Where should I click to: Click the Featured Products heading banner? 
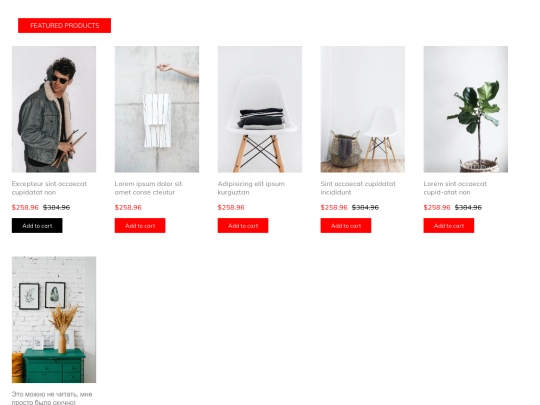pos(64,25)
